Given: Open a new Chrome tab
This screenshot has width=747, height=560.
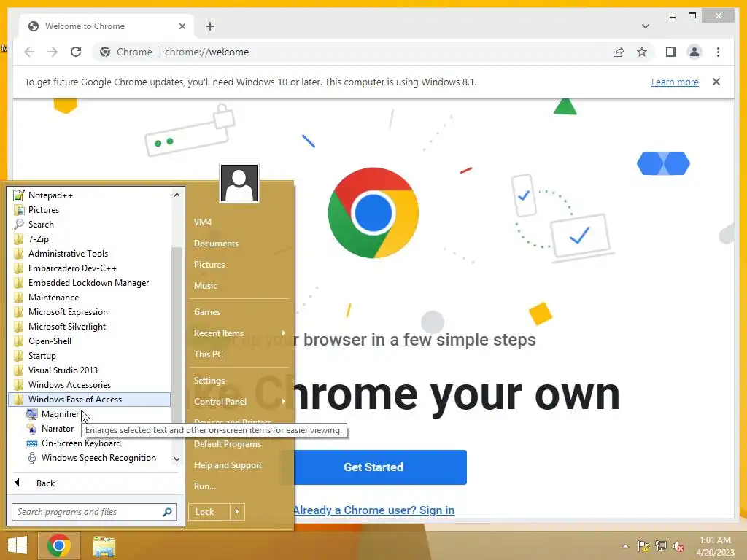Looking at the screenshot, I should tap(210, 26).
